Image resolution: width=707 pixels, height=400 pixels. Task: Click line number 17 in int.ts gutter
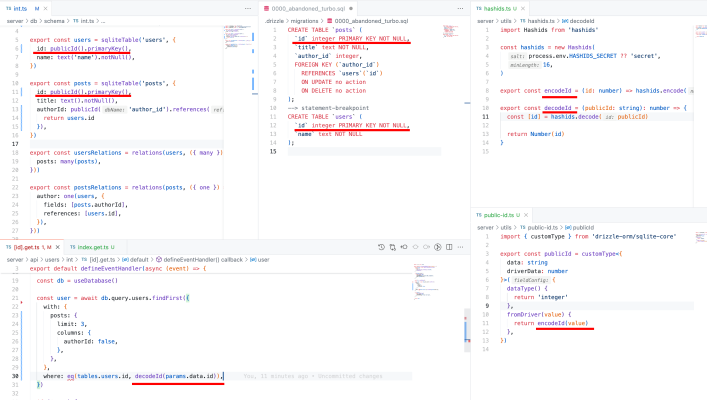pyautogui.click(x=15, y=144)
